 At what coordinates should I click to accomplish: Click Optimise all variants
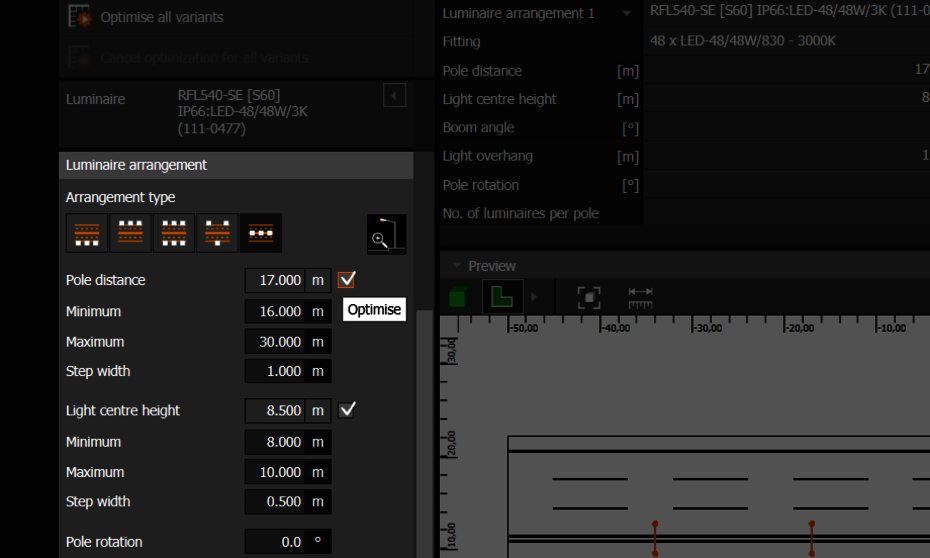coord(161,17)
